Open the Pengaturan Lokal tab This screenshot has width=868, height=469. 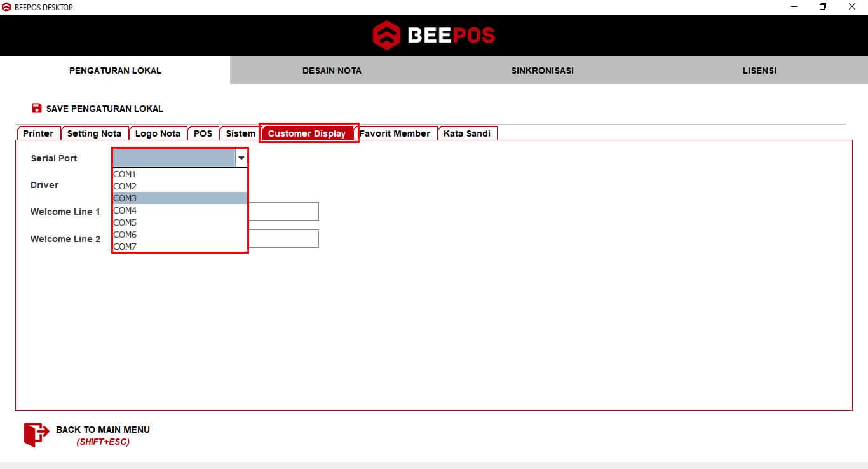(x=115, y=71)
